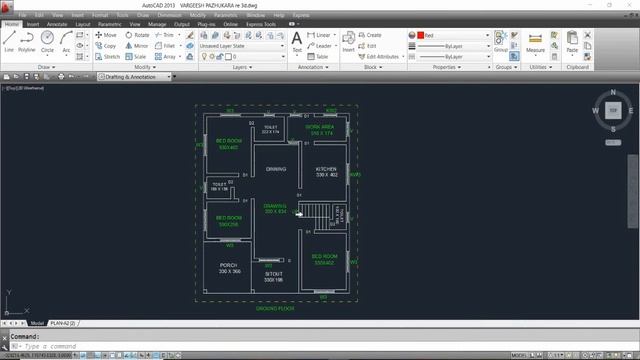Image resolution: width=640 pixels, height=360 pixels.
Task: Switch to the Insert ribbon tab
Action: (x=33, y=24)
